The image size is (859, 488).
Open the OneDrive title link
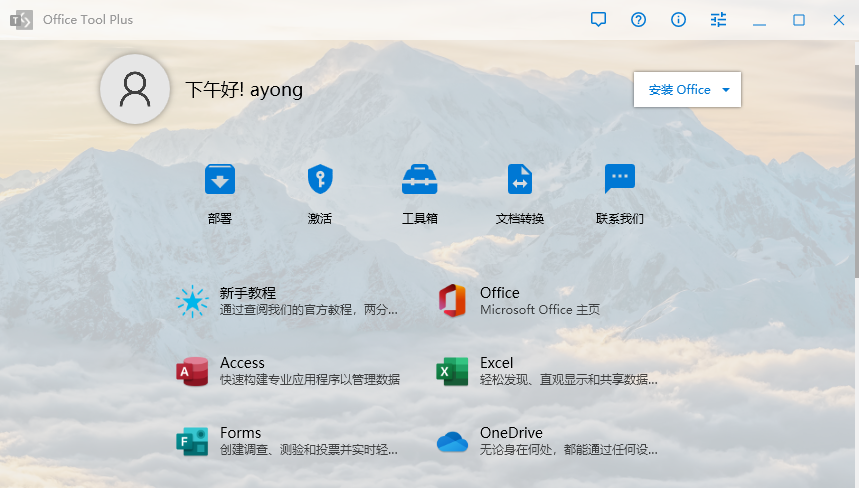pos(511,433)
